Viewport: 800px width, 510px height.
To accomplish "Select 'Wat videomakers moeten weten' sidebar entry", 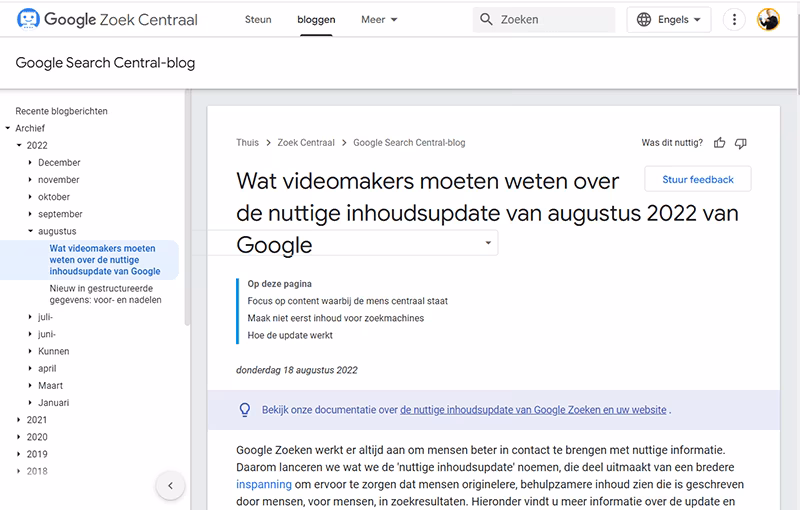I will 105,260.
